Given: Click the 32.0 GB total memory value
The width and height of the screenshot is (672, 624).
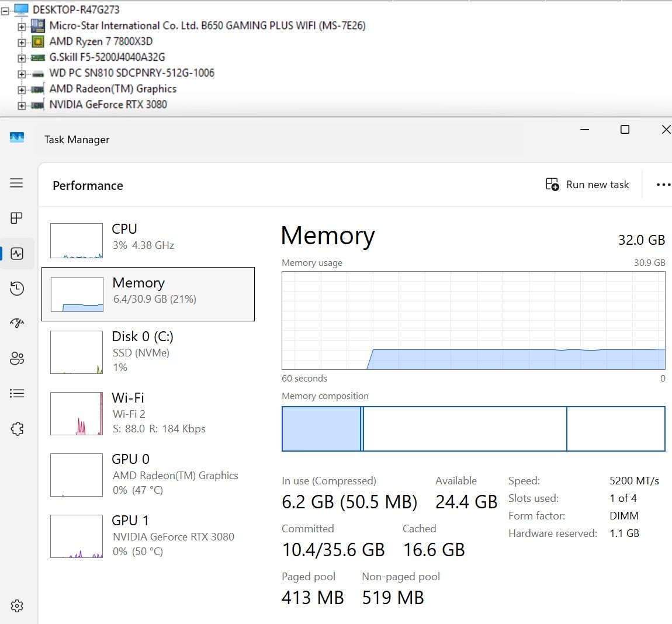Looking at the screenshot, I should (642, 240).
